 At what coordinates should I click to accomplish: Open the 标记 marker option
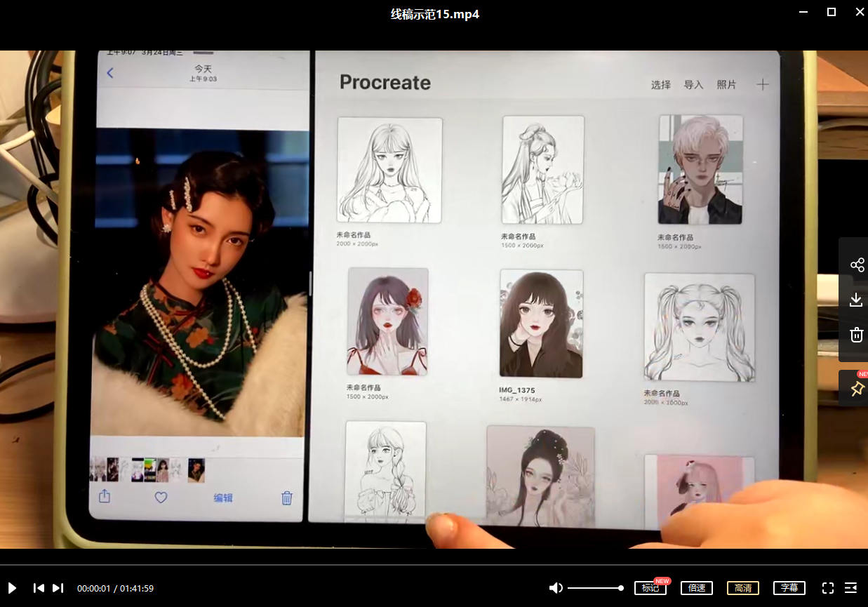pos(650,588)
